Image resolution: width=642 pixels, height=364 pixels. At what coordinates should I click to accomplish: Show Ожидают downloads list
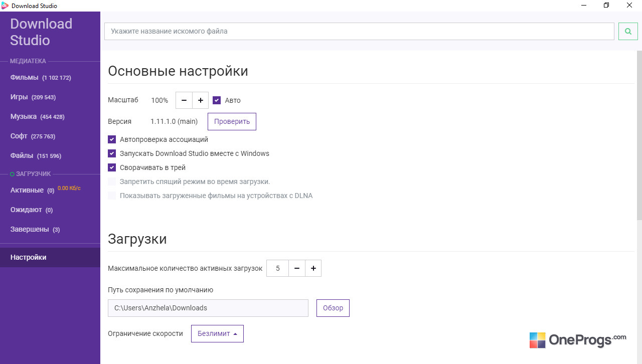tap(50, 210)
